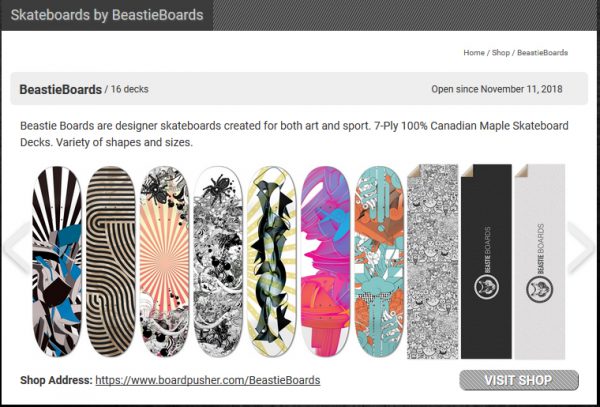Viewport: 600px width, 407px height.
Task: Select the black and white spider deck
Action: [x=218, y=262]
